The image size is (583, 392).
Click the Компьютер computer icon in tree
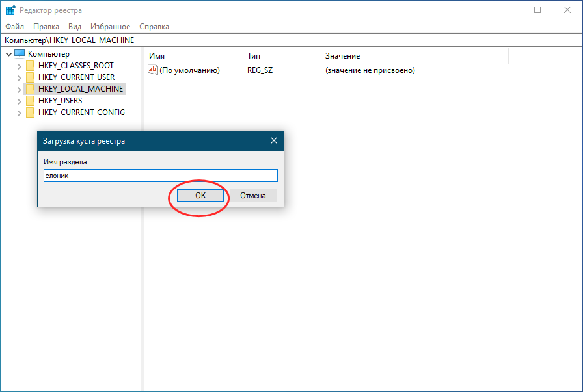pyautogui.click(x=20, y=54)
